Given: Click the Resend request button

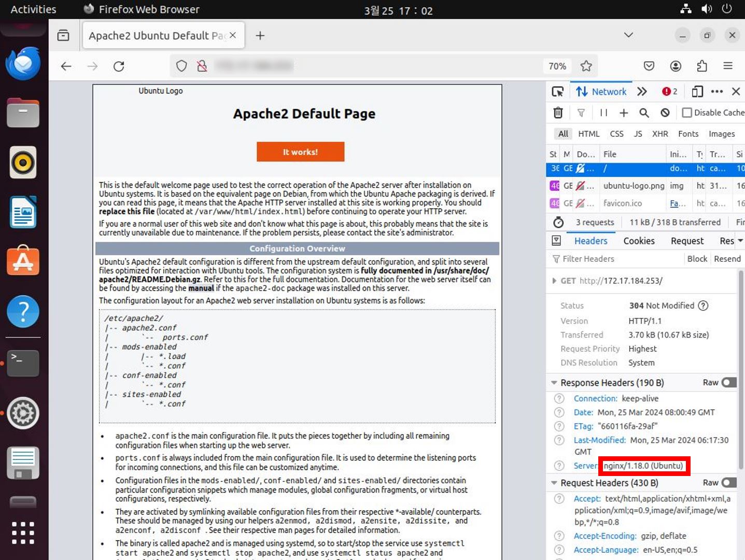Looking at the screenshot, I should [727, 259].
